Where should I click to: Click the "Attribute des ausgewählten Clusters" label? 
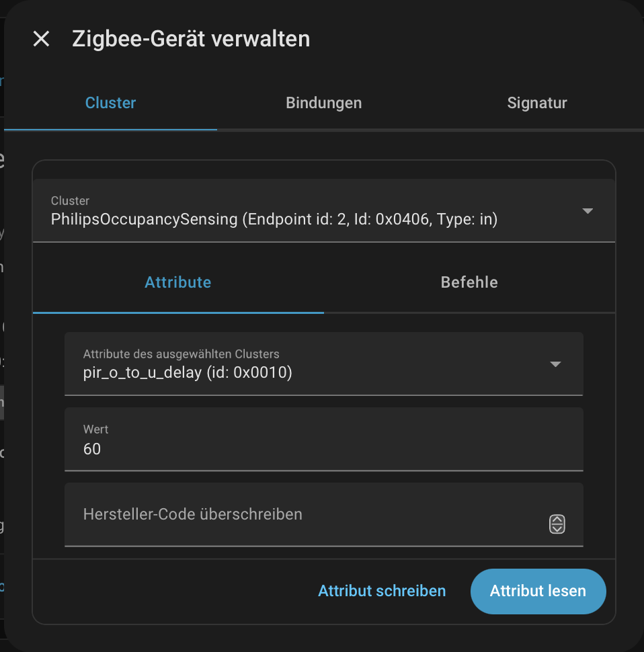click(x=181, y=354)
